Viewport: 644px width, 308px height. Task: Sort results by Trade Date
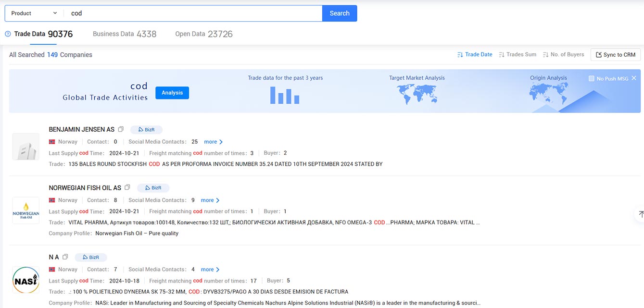pos(475,55)
